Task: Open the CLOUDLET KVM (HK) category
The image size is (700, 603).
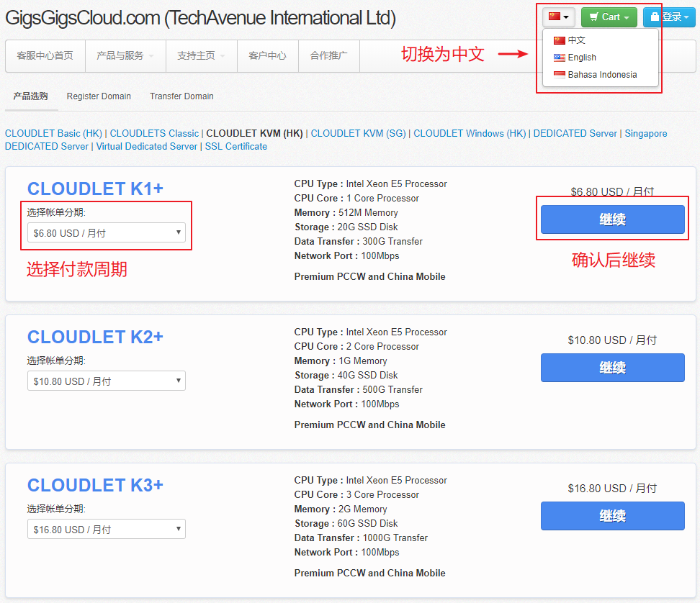Action: (254, 133)
